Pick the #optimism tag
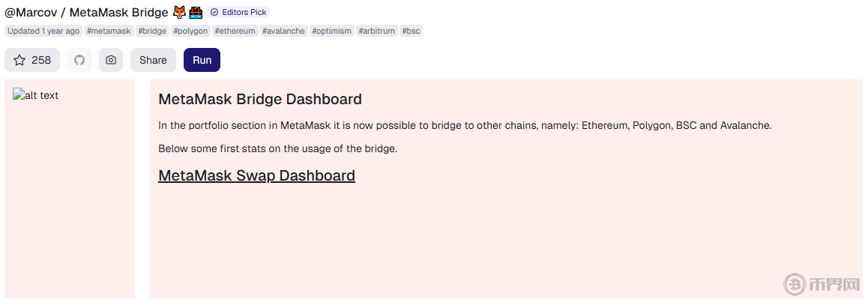The height and width of the screenshot is (305, 868). click(x=331, y=31)
